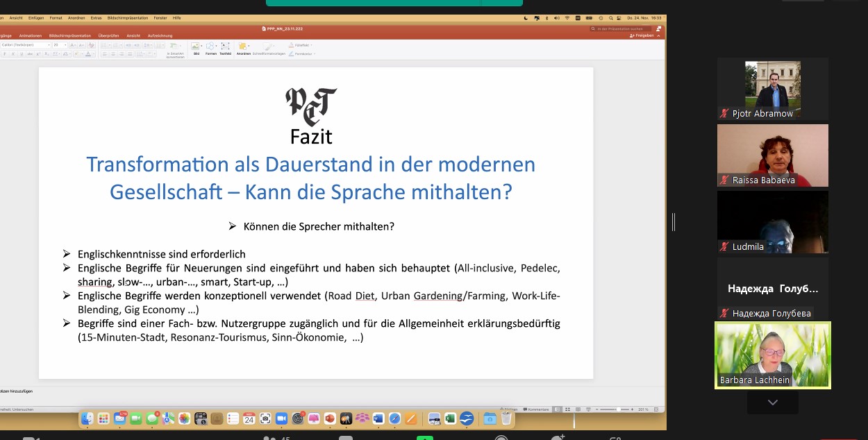Open Zoom app in the dock
This screenshot has height=440, width=868.
pos(281,418)
